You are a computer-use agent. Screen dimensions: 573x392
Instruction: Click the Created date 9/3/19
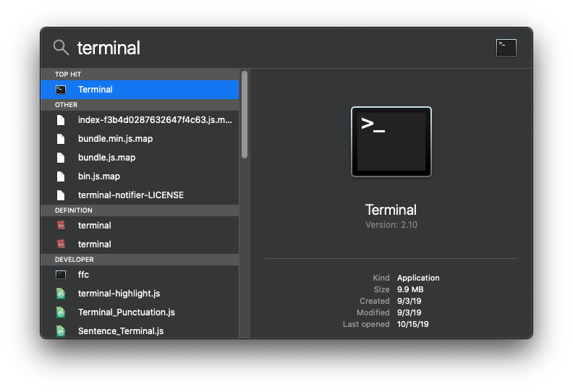pos(409,301)
